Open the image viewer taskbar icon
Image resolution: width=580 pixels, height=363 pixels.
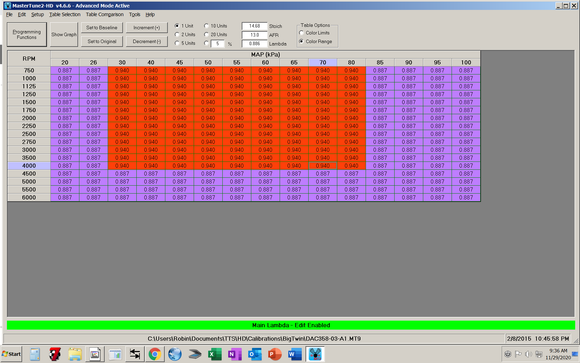click(95, 354)
